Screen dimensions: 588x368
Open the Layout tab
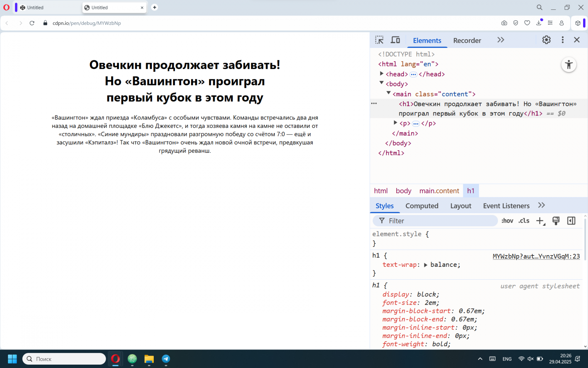click(461, 206)
